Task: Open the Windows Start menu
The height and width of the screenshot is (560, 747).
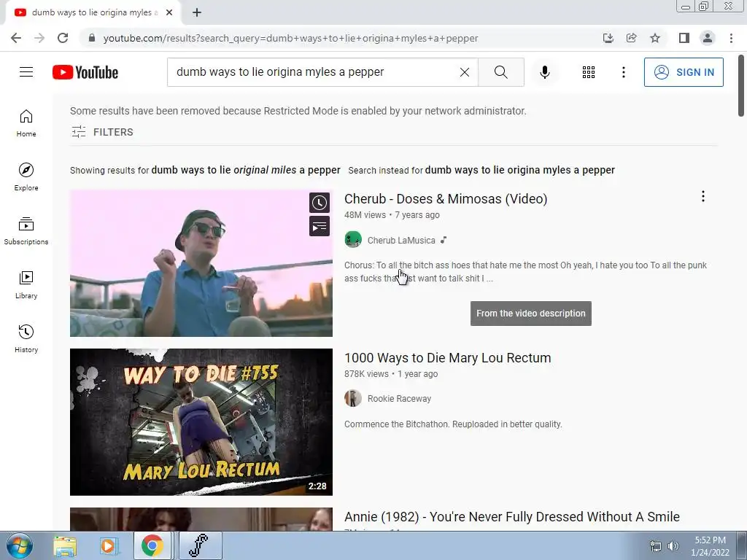Action: (19, 545)
